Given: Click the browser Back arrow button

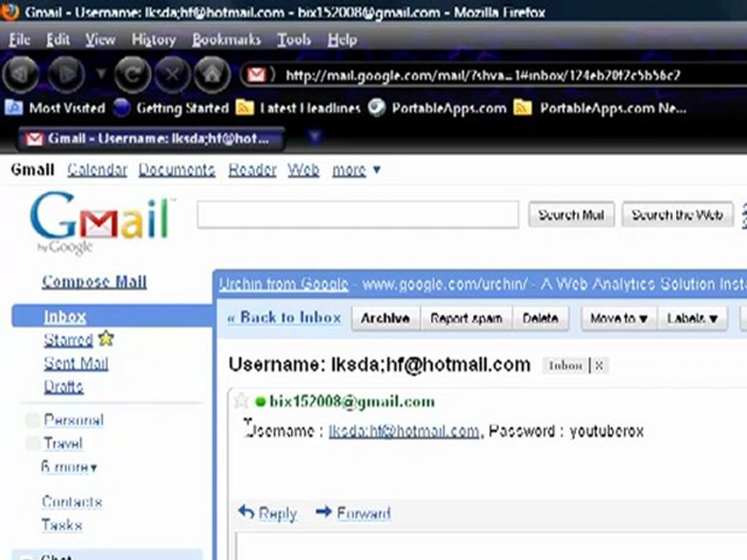Looking at the screenshot, I should (x=20, y=75).
